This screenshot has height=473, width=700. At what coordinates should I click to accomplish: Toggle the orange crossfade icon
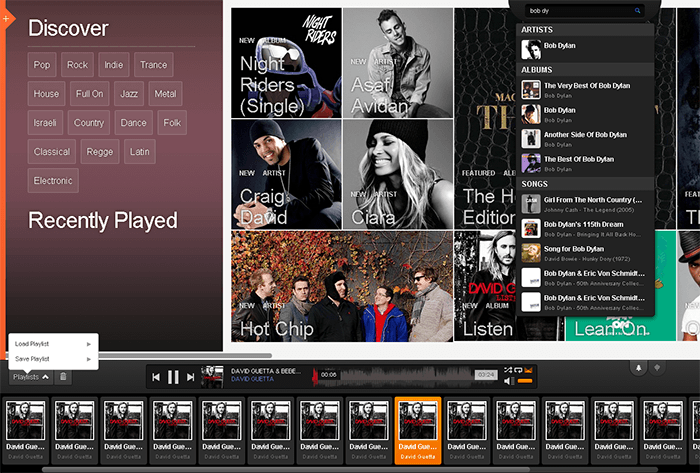(x=529, y=370)
